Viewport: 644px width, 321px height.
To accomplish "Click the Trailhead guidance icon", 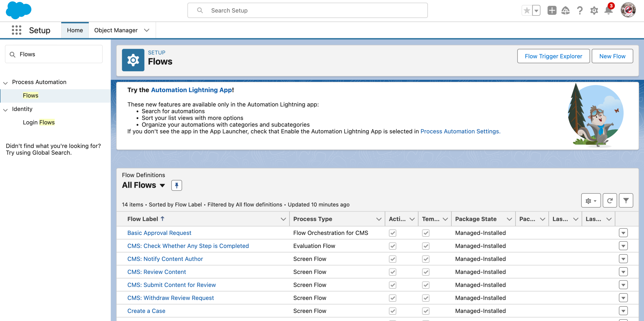I will pyautogui.click(x=565, y=11).
